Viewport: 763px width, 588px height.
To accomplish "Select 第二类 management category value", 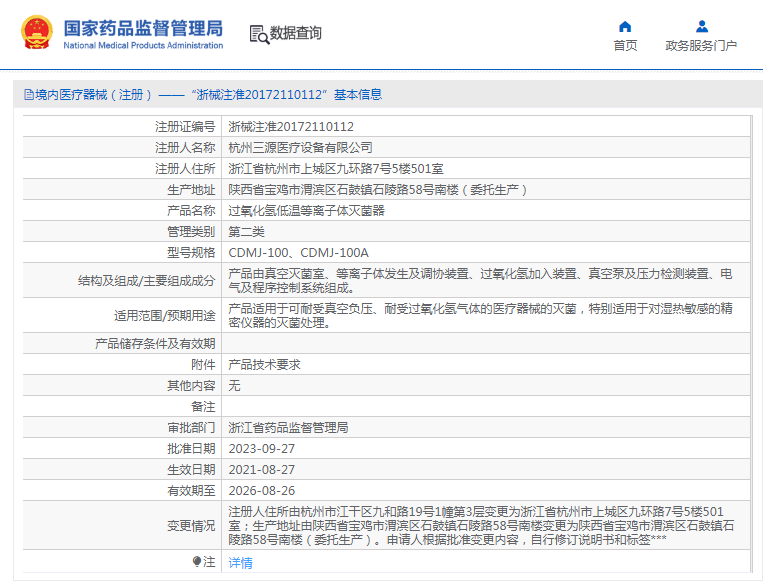I will click(246, 231).
